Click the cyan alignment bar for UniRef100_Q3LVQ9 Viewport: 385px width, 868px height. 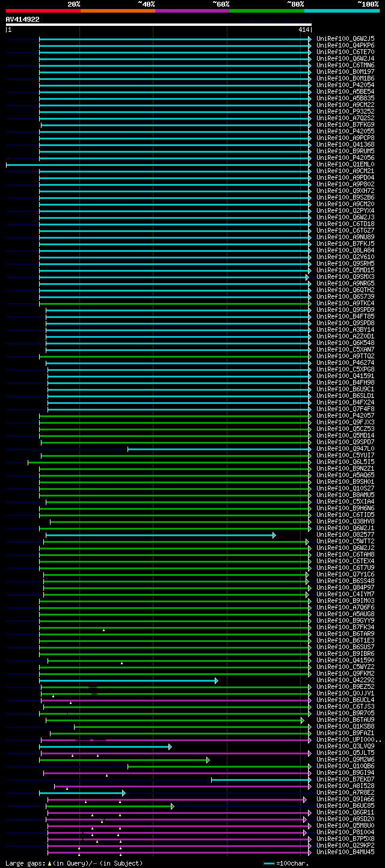pyautogui.click(x=106, y=746)
